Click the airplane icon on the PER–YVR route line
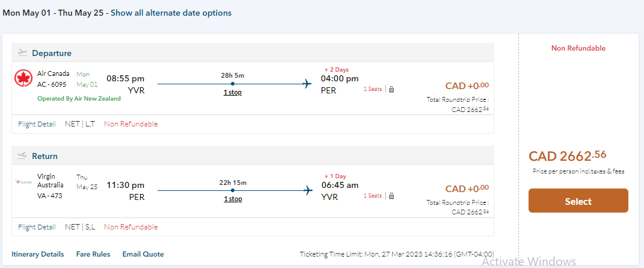This screenshot has width=644, height=268. pos(307,190)
